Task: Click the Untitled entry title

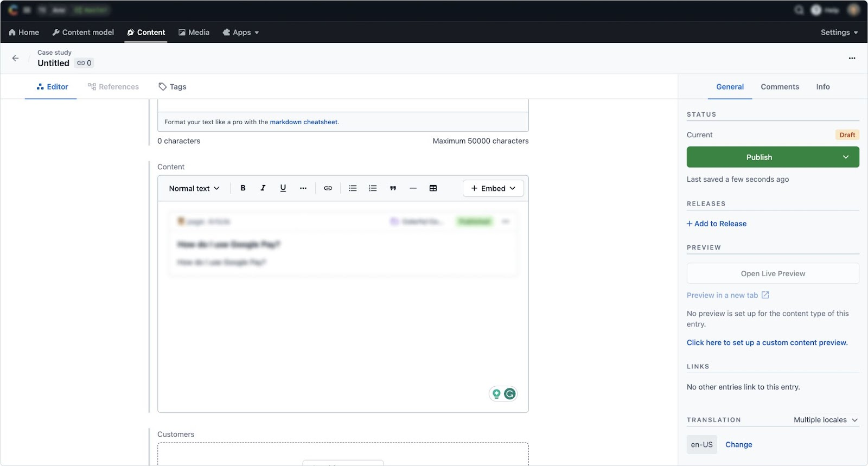Action: (x=53, y=63)
